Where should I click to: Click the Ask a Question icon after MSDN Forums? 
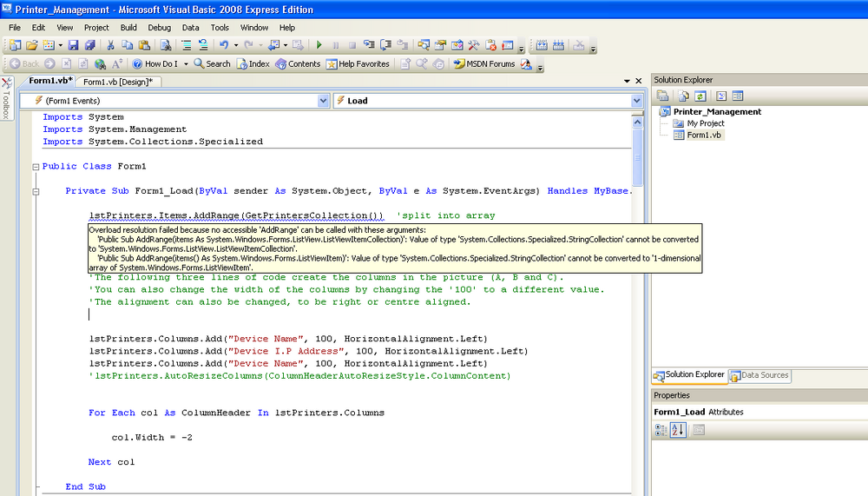526,63
